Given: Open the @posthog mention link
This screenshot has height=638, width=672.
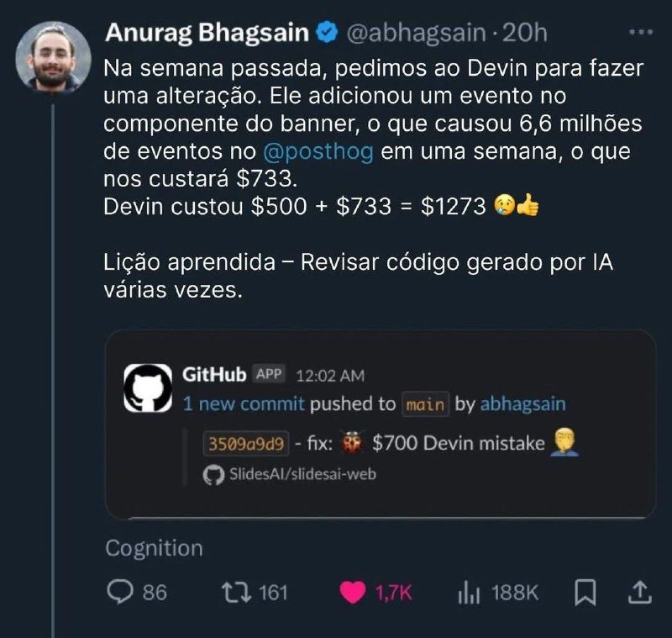Looking at the screenshot, I should click(x=318, y=151).
